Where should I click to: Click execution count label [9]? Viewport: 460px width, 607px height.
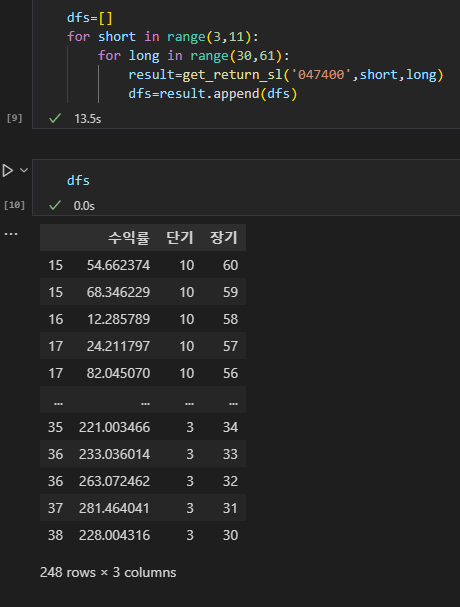click(14, 118)
